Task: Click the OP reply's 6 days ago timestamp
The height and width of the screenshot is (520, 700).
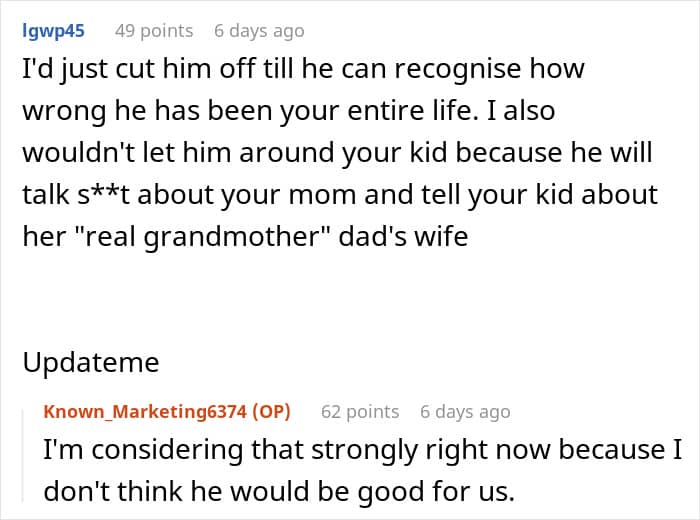Action: (465, 411)
